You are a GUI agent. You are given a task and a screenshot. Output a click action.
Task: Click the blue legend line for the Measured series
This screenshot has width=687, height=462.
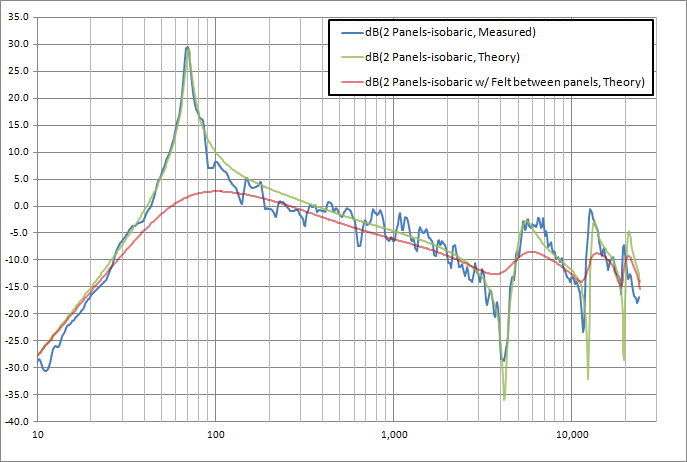(x=353, y=32)
